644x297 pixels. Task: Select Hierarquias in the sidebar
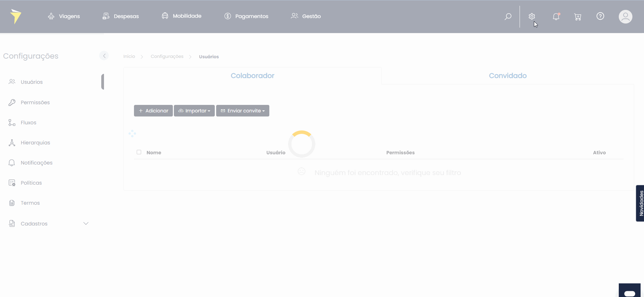35,143
